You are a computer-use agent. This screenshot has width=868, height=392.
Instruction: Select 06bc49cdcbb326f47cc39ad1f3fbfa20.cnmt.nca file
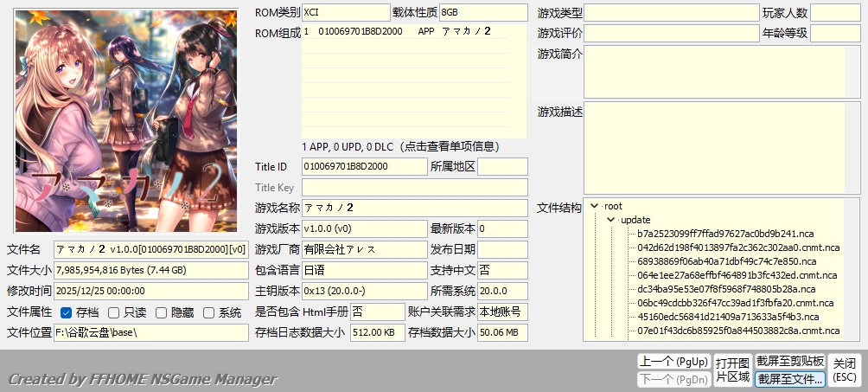tap(736, 303)
